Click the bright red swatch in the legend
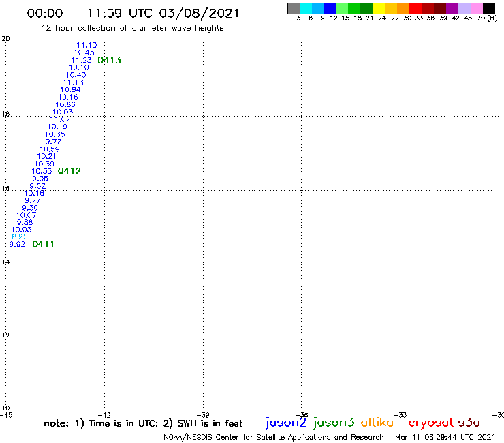The height and width of the screenshot is (443, 504). point(415,8)
